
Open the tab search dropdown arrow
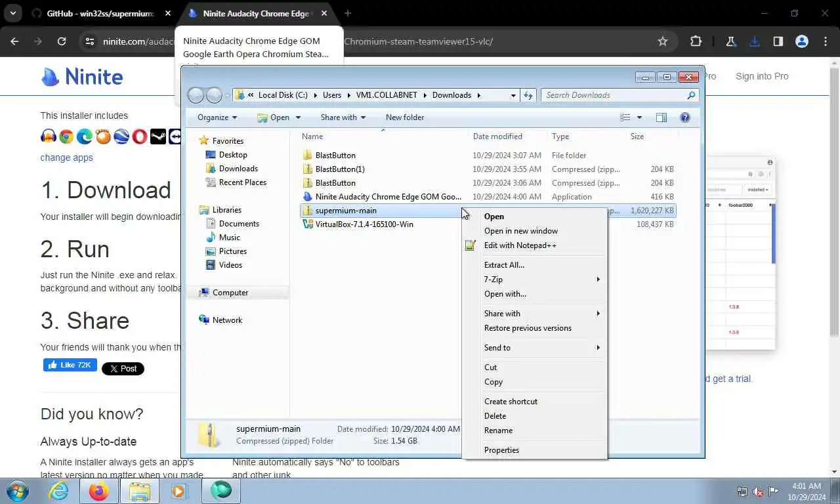(x=12, y=13)
